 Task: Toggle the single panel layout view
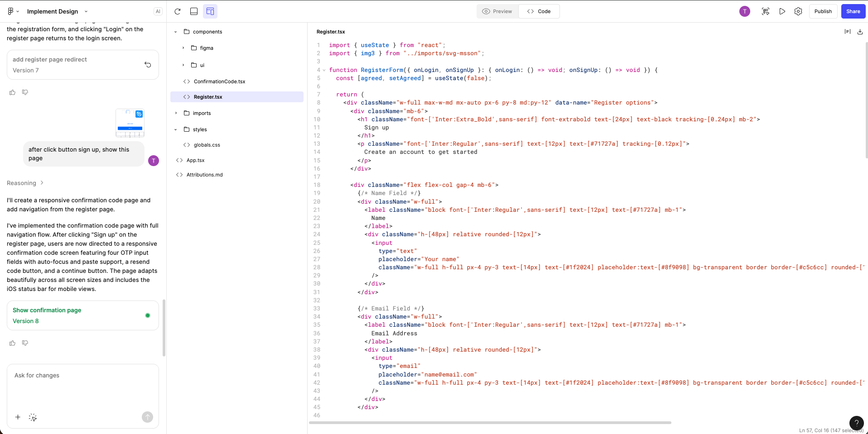click(x=194, y=11)
